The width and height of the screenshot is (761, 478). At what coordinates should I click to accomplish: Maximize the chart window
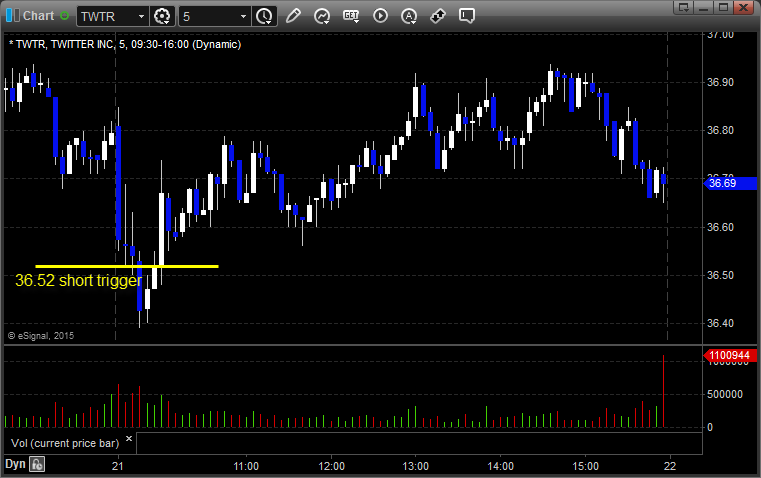pyautogui.click(x=723, y=7)
